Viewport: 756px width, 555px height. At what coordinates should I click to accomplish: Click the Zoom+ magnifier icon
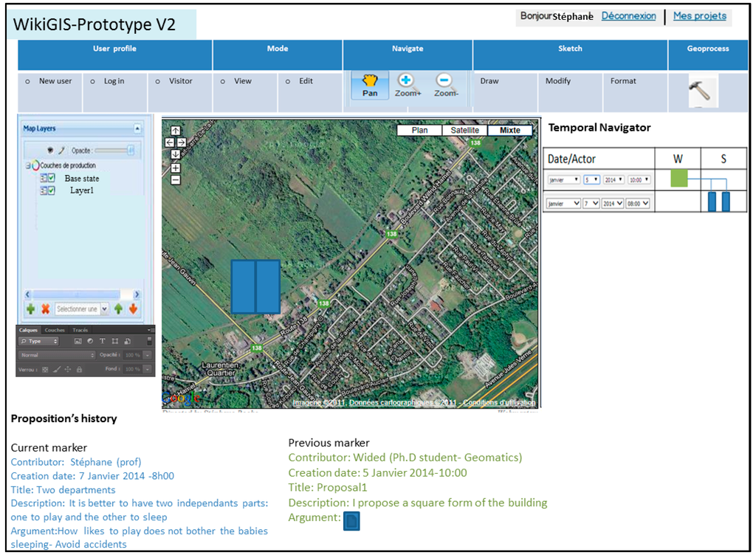pos(406,81)
